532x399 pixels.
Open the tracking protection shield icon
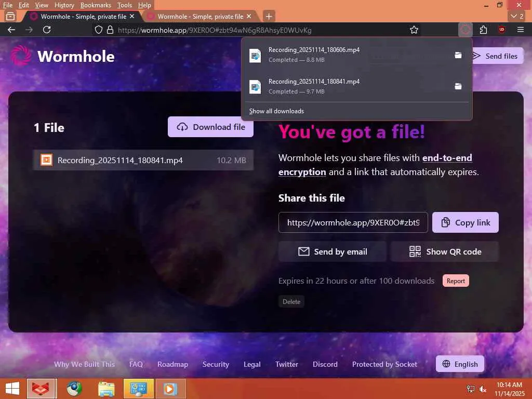[98, 30]
